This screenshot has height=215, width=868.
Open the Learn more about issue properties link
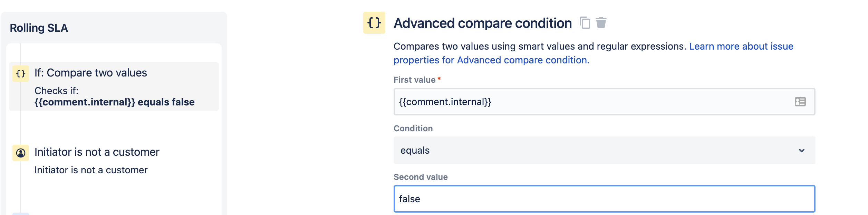pos(741,47)
